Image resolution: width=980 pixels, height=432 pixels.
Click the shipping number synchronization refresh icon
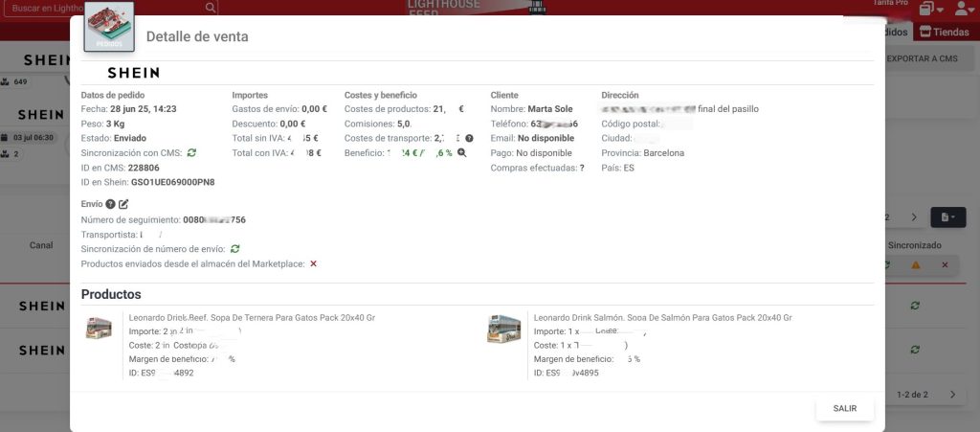pos(235,249)
